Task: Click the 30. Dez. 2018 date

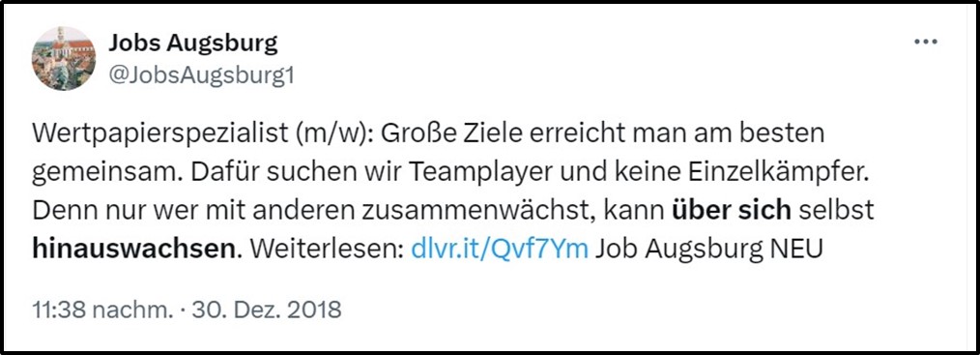Action: pyautogui.click(x=267, y=310)
